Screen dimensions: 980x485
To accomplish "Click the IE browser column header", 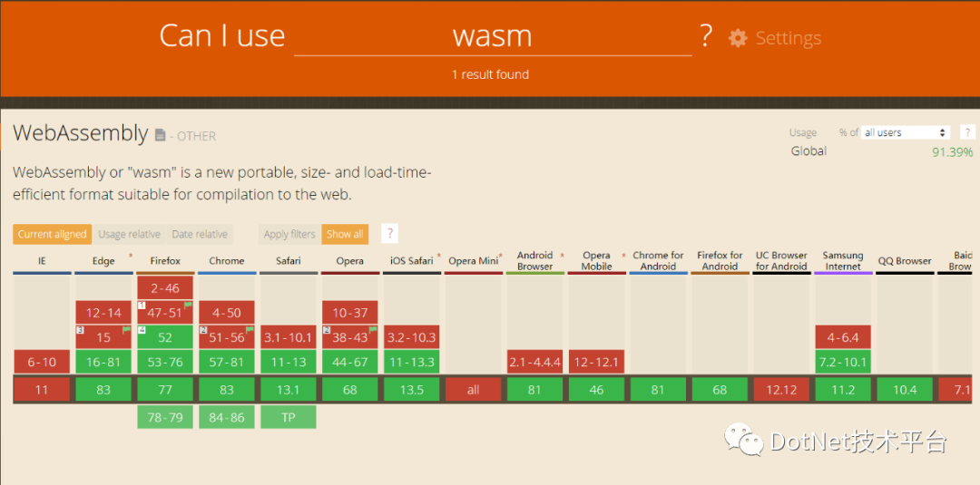I will [x=42, y=261].
